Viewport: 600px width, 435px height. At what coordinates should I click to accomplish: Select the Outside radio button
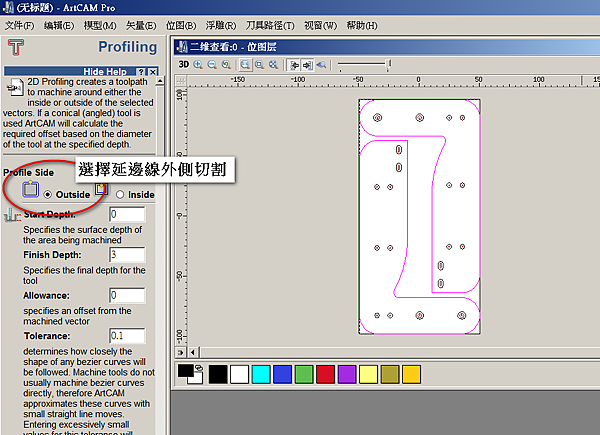click(x=47, y=195)
